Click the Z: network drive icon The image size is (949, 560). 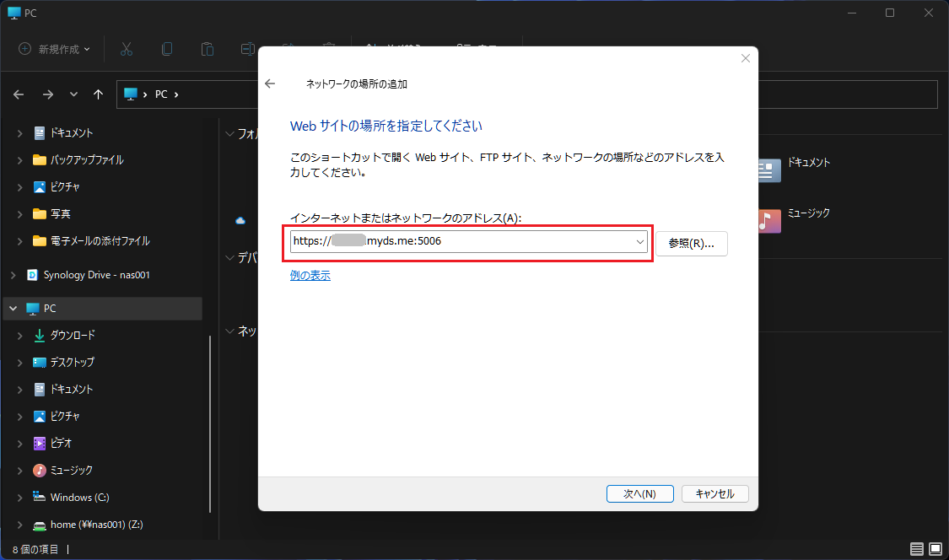(40, 525)
